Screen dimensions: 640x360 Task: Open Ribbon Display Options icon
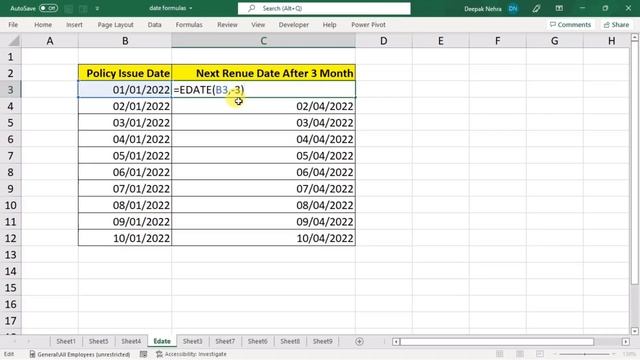click(559, 9)
